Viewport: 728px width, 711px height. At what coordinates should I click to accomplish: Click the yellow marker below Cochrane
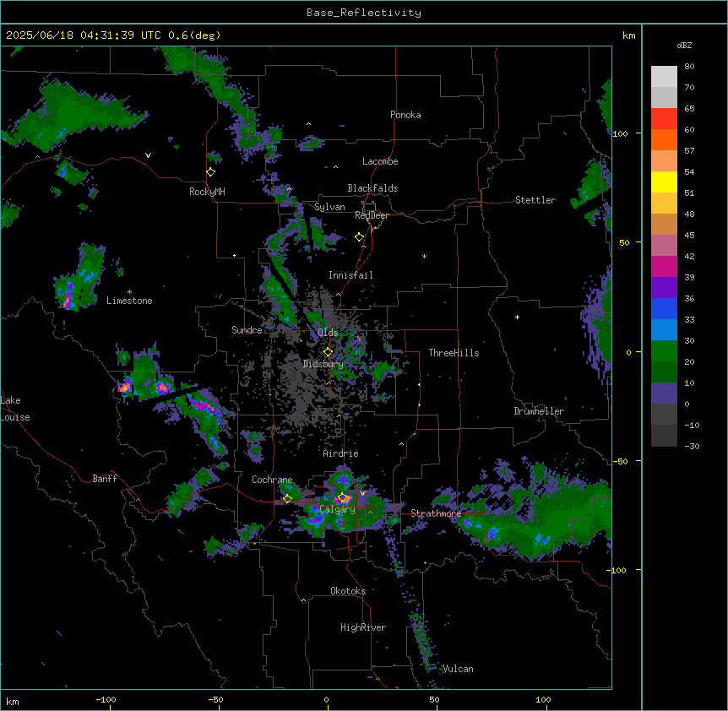point(287,499)
